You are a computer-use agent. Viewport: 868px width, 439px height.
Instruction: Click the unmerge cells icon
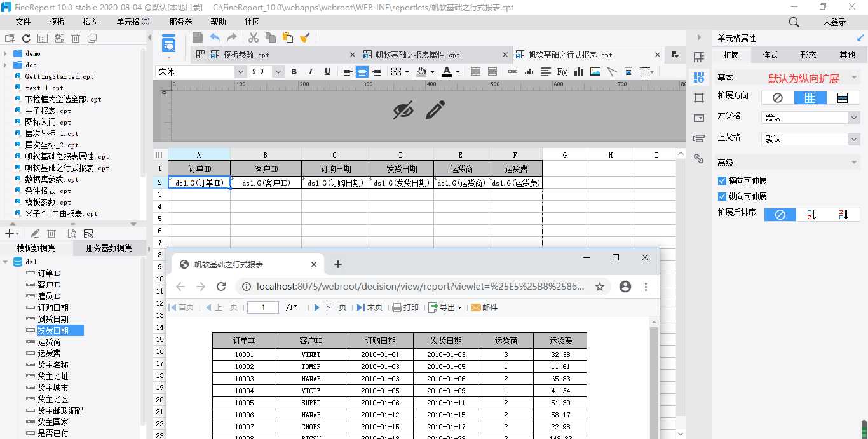click(492, 72)
